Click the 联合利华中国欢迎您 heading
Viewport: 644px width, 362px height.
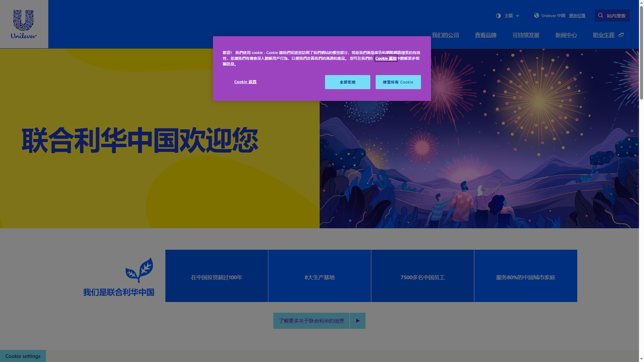[140, 140]
